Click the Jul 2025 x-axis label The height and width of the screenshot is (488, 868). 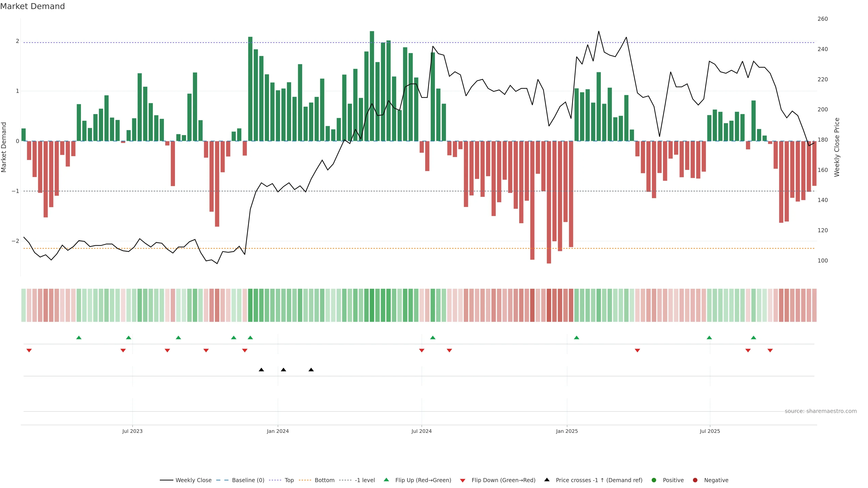pos(710,431)
